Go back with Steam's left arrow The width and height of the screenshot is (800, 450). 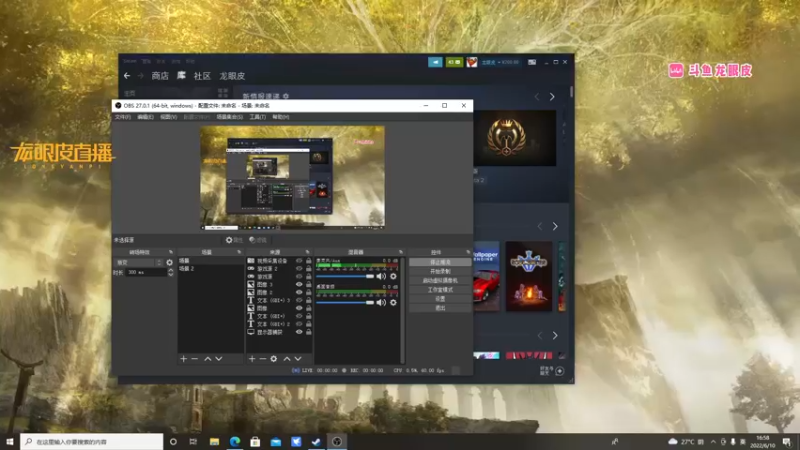click(x=127, y=76)
